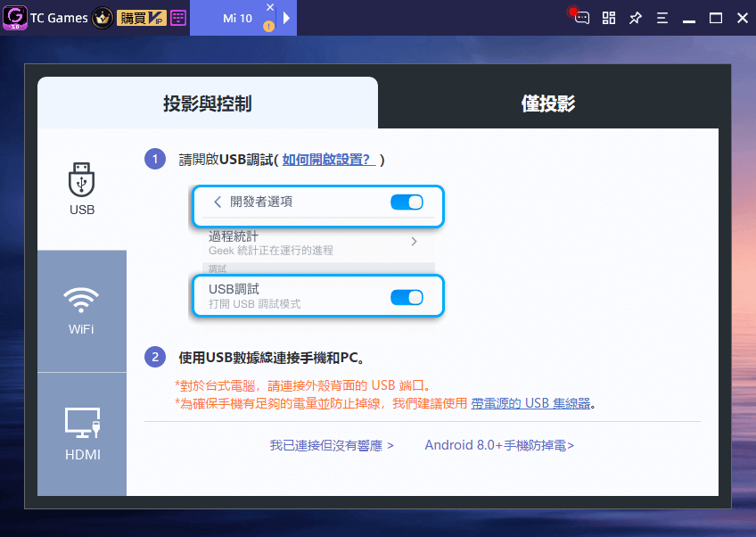Close the Mi 10 tab
Screen dimensions: 756x537
[x=270, y=7]
